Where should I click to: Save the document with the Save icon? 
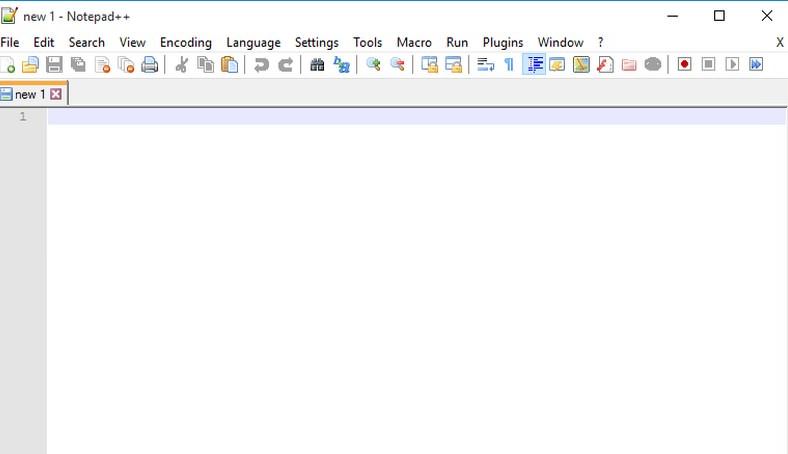coord(54,64)
